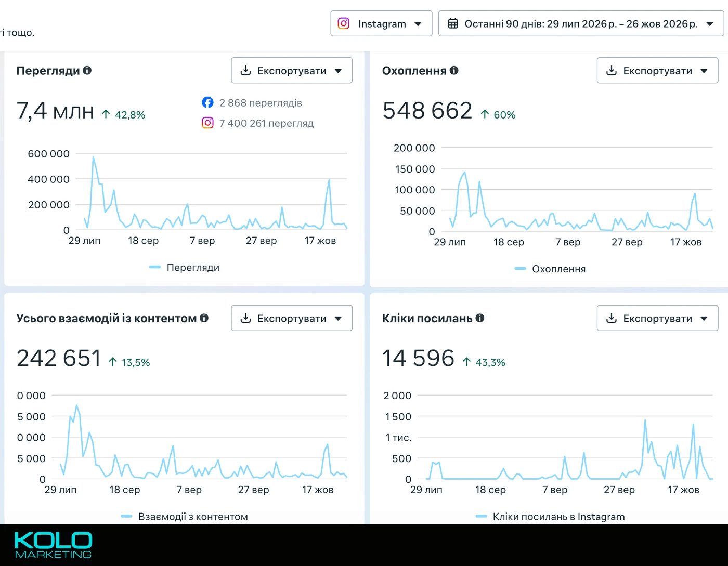Click the blue legend swatch for Перегляди

pos(155,267)
